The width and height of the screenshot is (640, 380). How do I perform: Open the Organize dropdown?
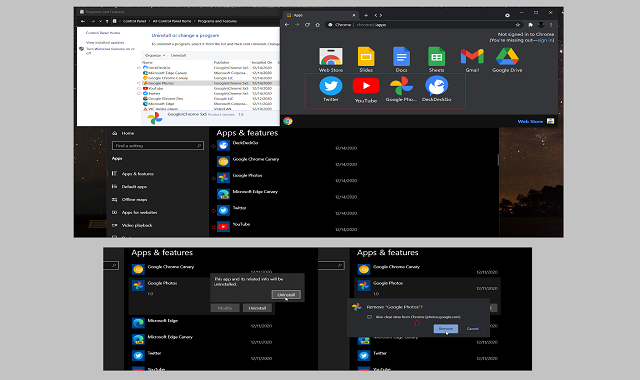155,55
